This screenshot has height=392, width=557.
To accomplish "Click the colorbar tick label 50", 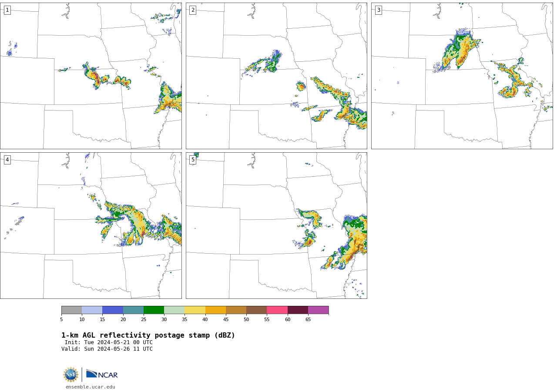I will point(246,320).
